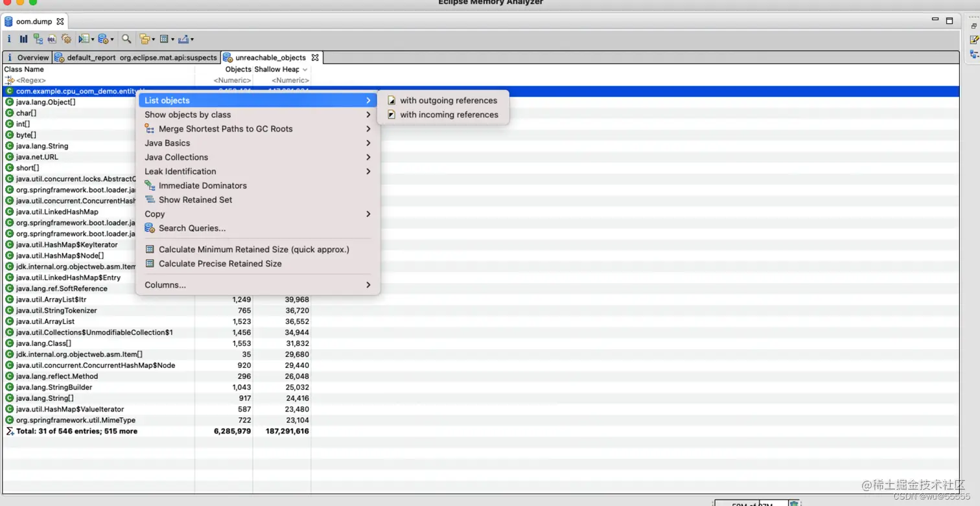Open the Run Expert System Test dropdown arrow
This screenshot has width=980, height=506.
pyautogui.click(x=92, y=40)
